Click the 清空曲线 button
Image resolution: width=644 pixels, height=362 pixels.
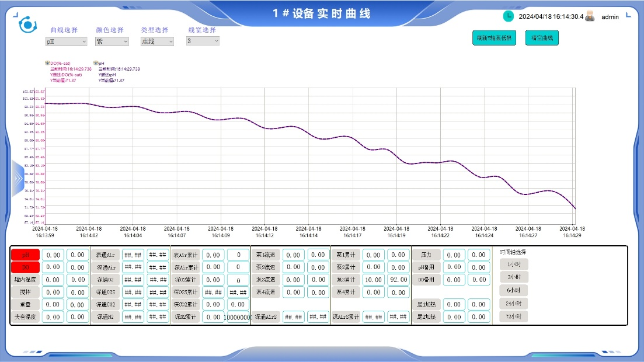[542, 38]
